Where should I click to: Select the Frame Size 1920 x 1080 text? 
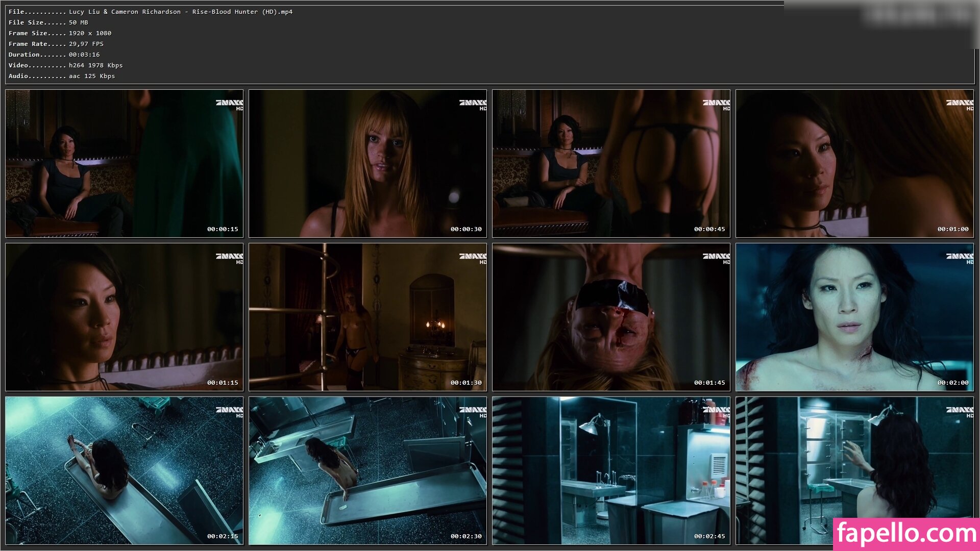coord(60,33)
